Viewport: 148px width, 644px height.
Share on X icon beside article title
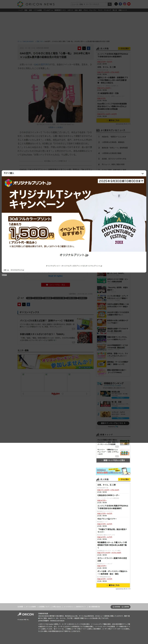pyautogui.click(x=84, y=48)
